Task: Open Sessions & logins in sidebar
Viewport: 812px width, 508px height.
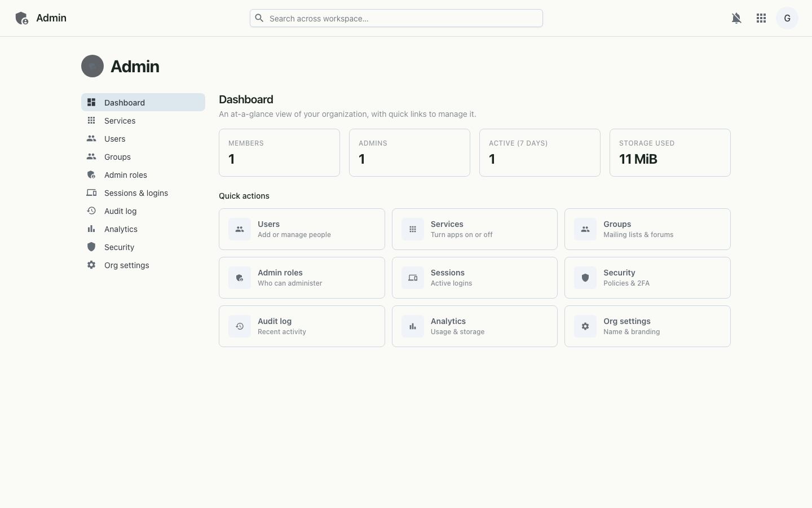Action: (x=143, y=192)
